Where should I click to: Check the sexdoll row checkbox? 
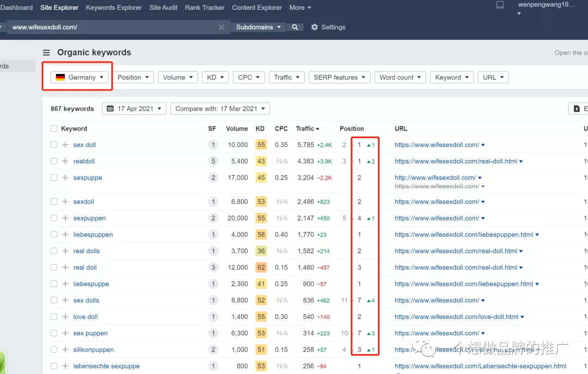(x=54, y=202)
